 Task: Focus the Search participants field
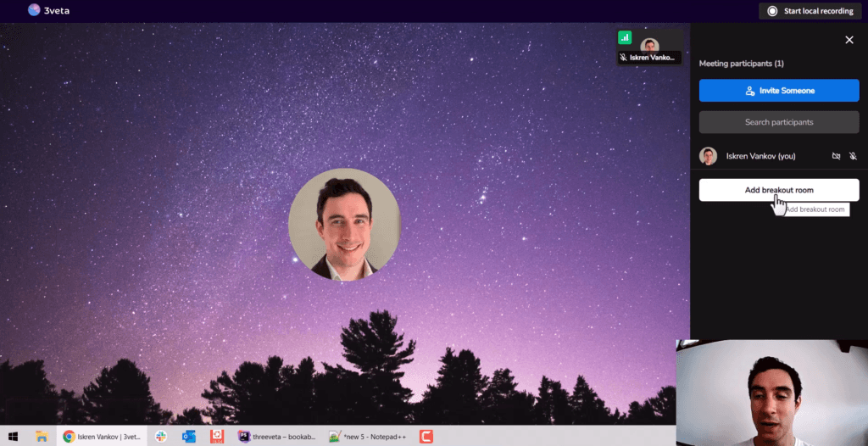[779, 122]
